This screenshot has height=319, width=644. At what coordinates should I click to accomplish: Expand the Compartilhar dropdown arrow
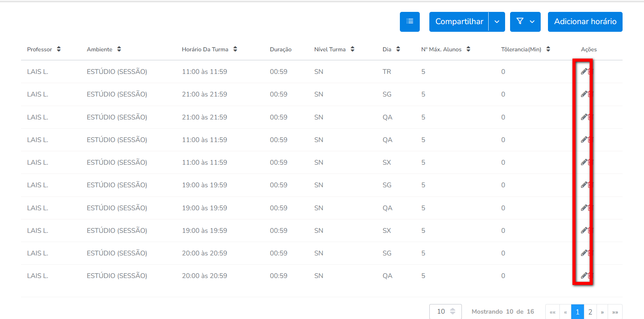(x=497, y=21)
